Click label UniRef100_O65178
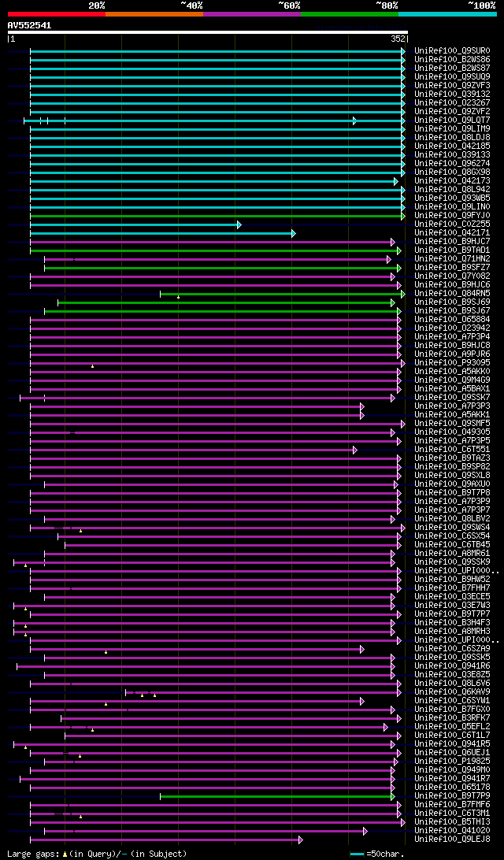504x860 pixels. [453, 787]
